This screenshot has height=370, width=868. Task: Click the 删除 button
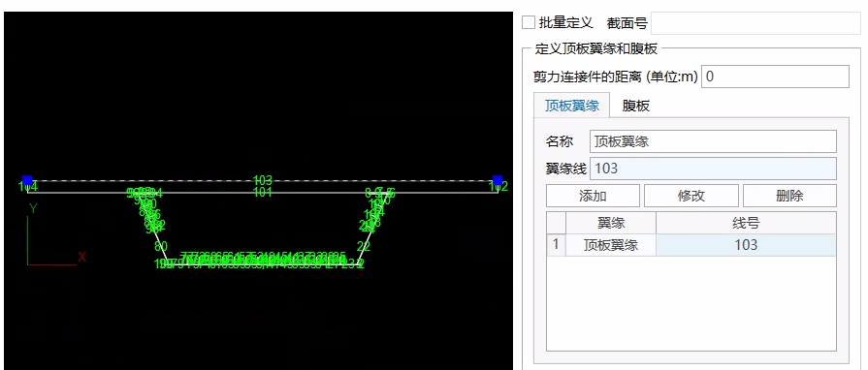pos(790,196)
